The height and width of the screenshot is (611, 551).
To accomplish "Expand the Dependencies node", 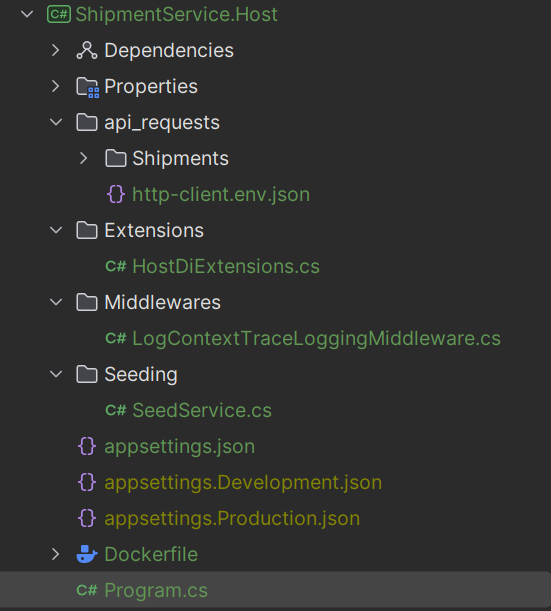I will (x=56, y=50).
